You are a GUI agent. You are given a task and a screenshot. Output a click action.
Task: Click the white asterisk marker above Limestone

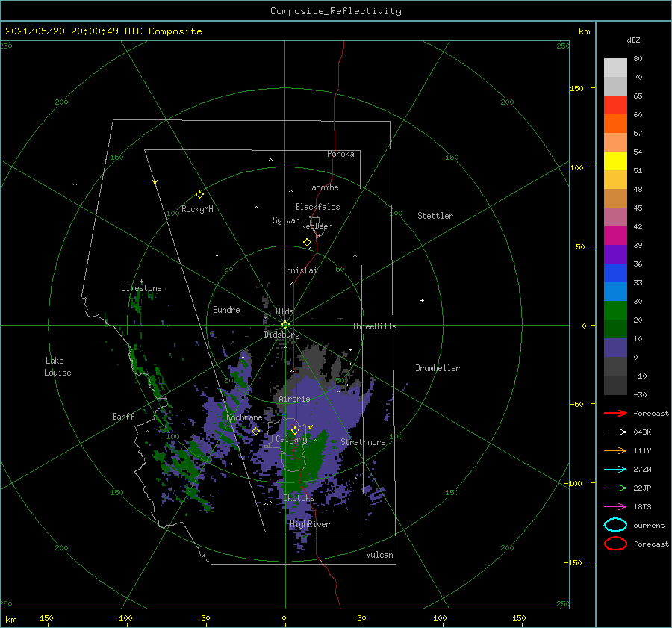click(141, 282)
